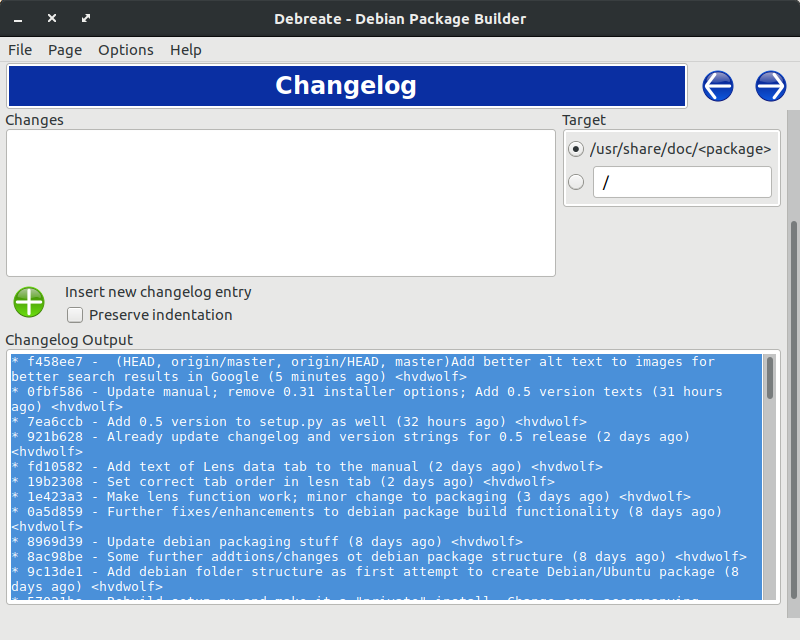800x640 pixels.
Task: Maximize the Debreate window
Action: 86,18
